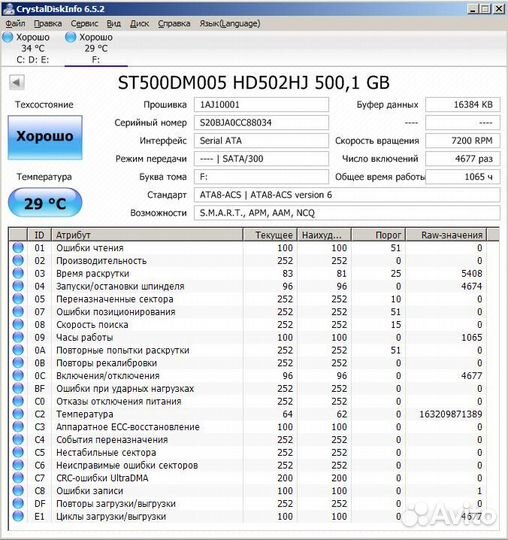Click the Прошивка firmware field
This screenshot has height=540, width=508.
coord(261,104)
